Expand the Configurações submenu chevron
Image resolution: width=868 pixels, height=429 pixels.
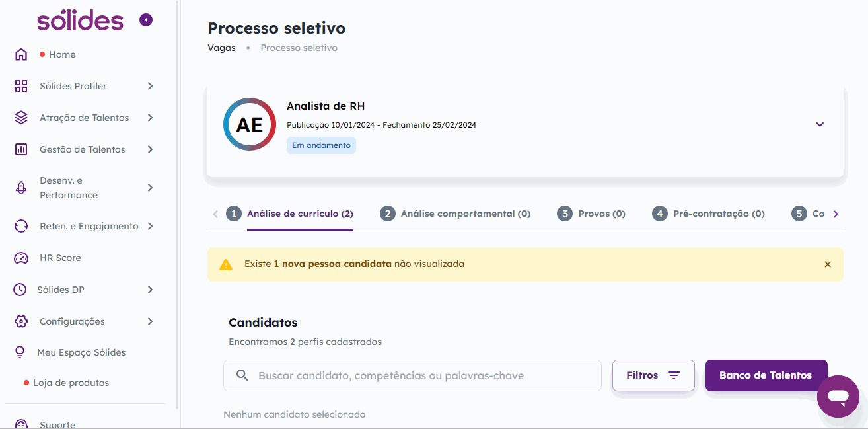pos(150,321)
